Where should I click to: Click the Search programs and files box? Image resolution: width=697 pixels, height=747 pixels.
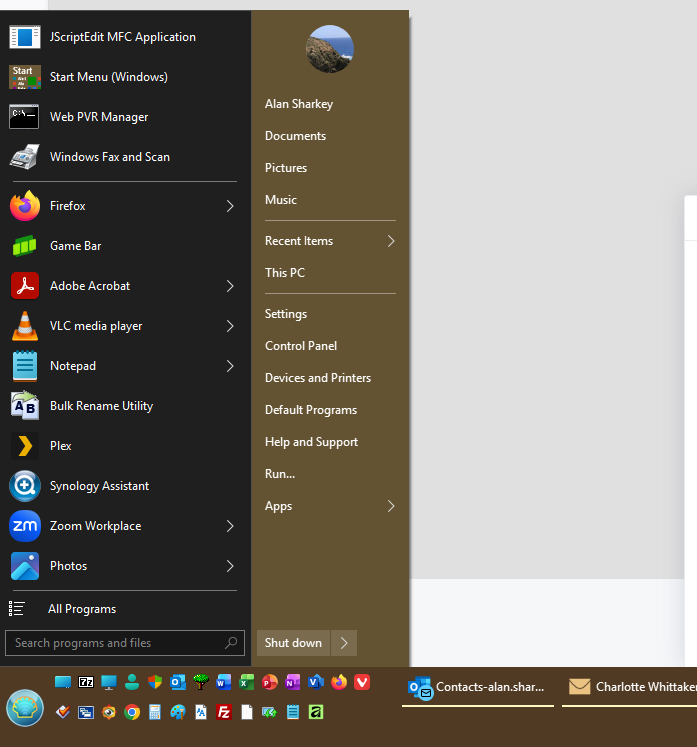[115, 643]
